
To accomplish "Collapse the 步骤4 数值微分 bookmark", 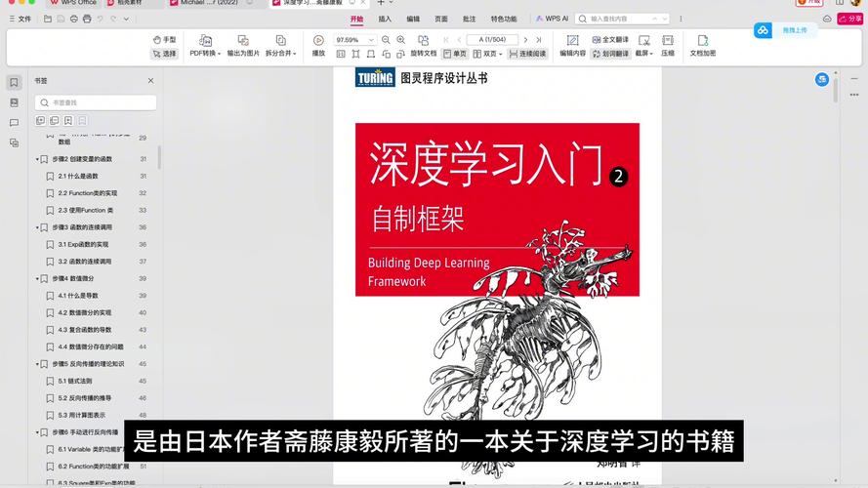I will click(x=37, y=279).
